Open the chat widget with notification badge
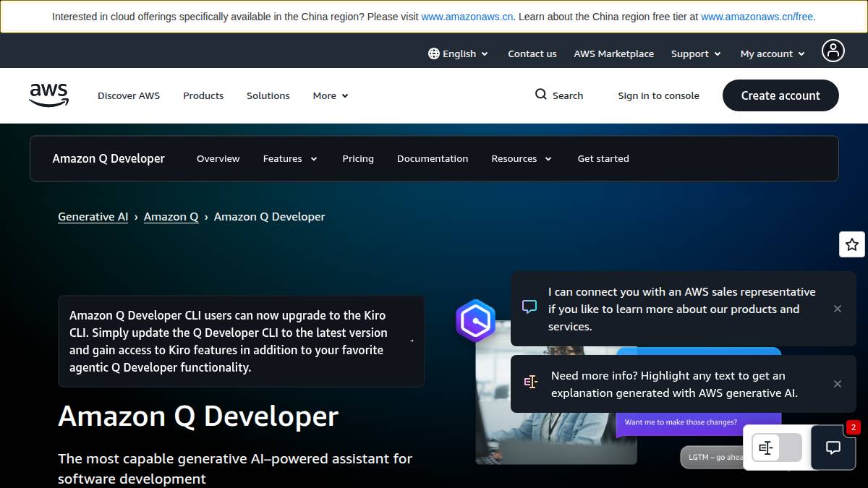The image size is (868, 488). click(x=833, y=448)
